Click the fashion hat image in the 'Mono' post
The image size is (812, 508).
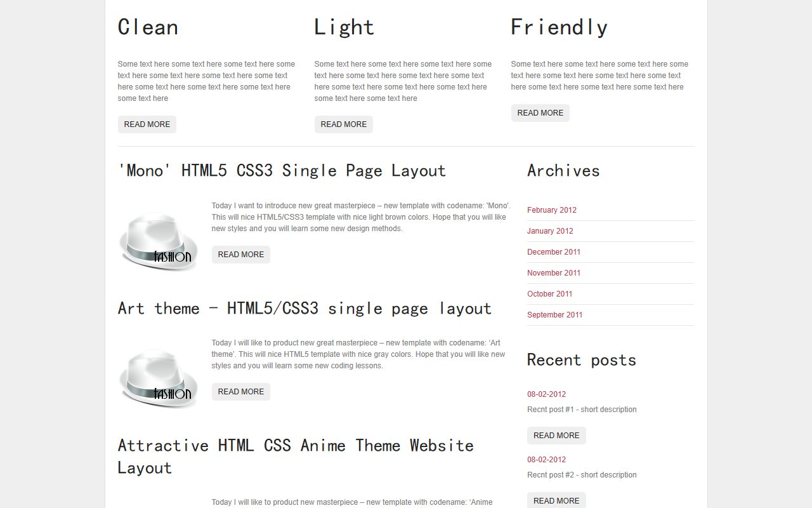(x=159, y=242)
